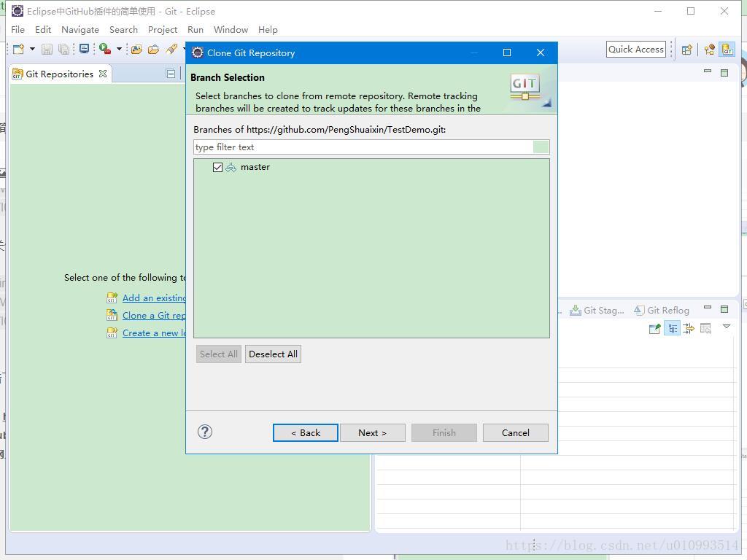Click the icon beside Create a new link
The width and height of the screenshot is (747, 560).
pyautogui.click(x=112, y=332)
